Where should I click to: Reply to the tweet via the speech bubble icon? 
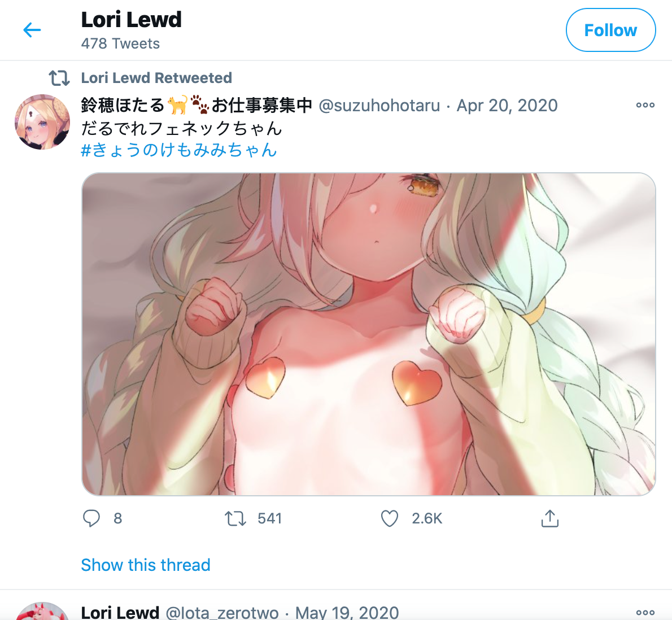click(91, 518)
